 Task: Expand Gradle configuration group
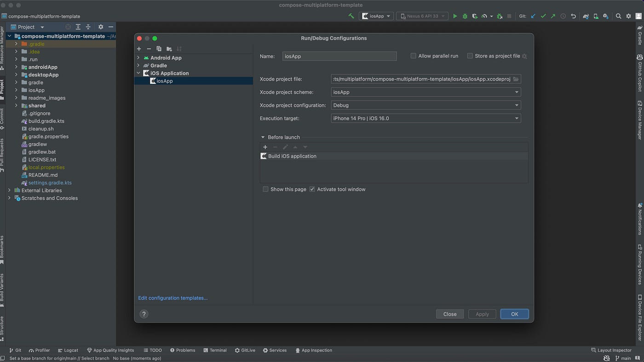[138, 65]
